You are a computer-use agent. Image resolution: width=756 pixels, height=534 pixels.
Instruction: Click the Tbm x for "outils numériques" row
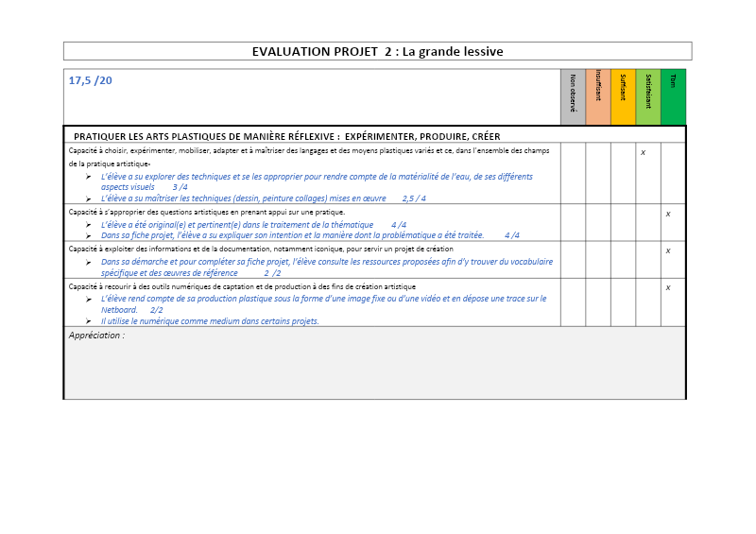[668, 287]
